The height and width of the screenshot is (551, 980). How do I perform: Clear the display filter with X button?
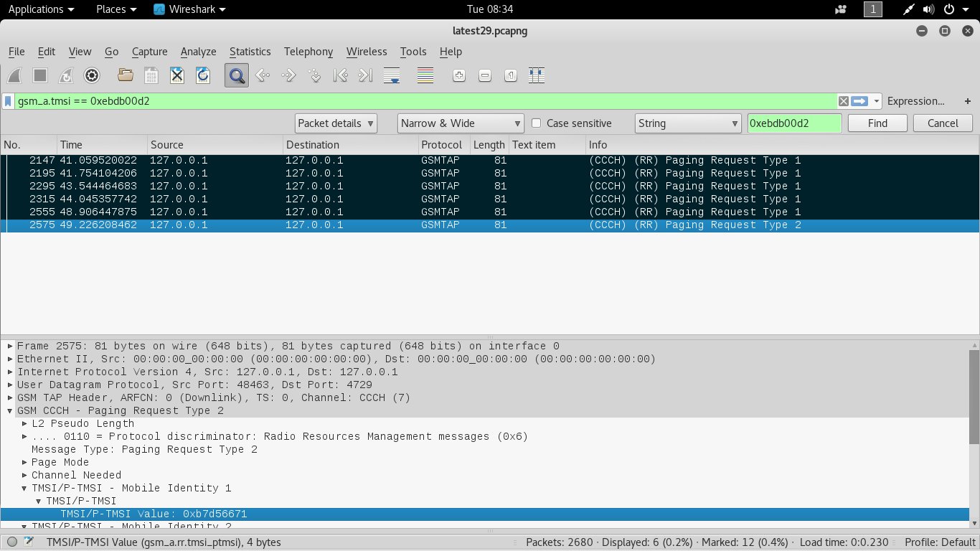point(844,101)
